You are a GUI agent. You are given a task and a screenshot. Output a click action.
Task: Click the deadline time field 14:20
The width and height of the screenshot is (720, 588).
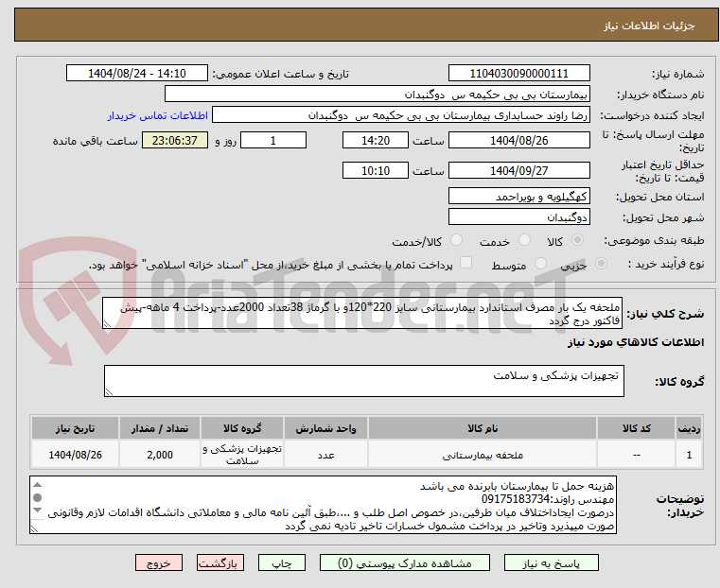(x=376, y=140)
